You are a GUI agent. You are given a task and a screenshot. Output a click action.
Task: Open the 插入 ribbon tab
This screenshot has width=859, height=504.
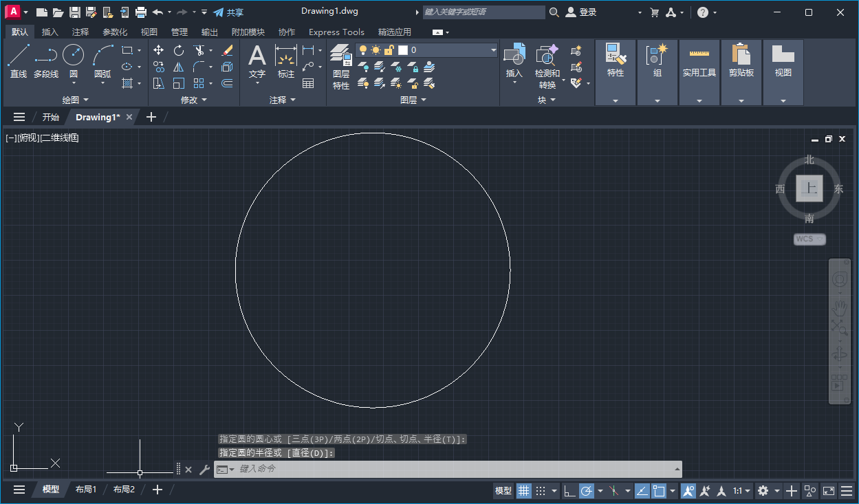point(48,32)
